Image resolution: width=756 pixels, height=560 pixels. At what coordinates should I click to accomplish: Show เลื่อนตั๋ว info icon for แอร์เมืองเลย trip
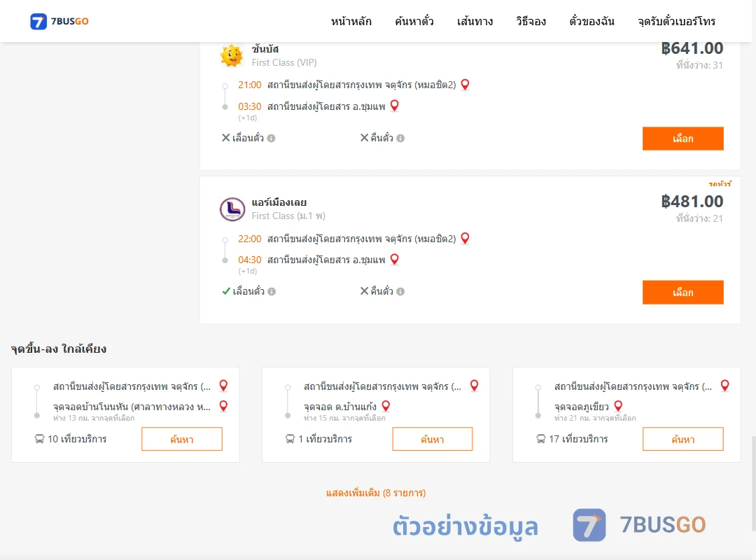pyautogui.click(x=272, y=291)
